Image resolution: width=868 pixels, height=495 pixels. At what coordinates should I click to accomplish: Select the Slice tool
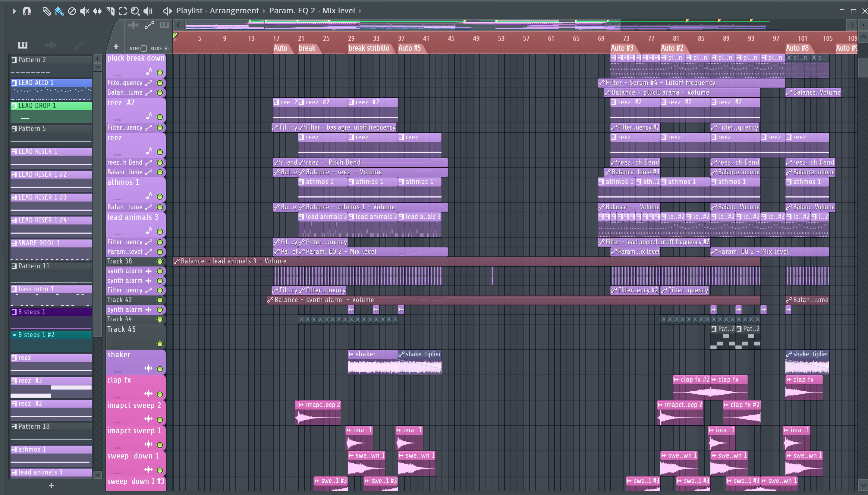[110, 11]
